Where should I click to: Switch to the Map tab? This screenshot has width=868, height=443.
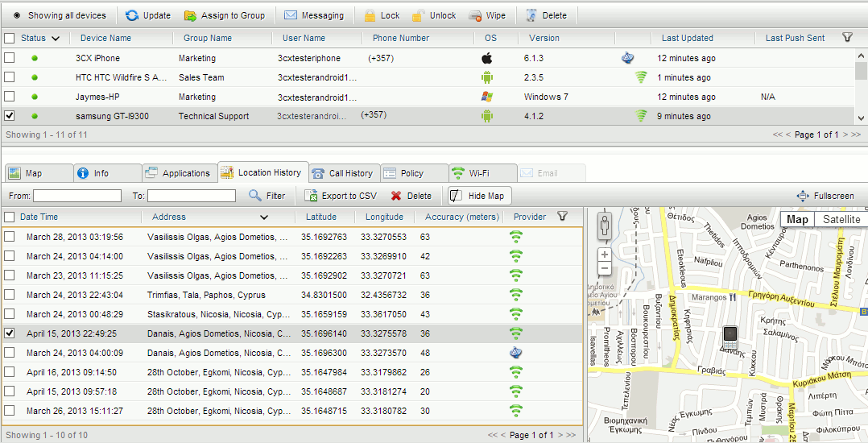(38, 173)
